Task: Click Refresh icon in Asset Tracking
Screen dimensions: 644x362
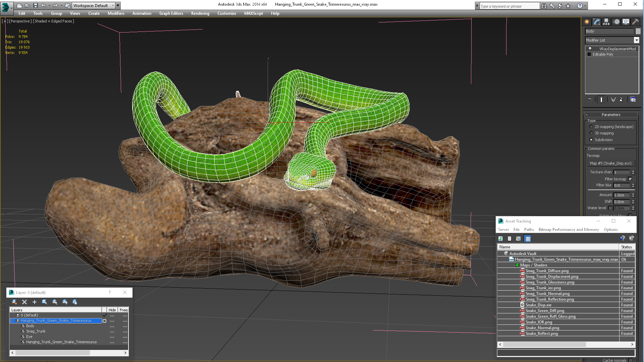Action: pyautogui.click(x=500, y=239)
